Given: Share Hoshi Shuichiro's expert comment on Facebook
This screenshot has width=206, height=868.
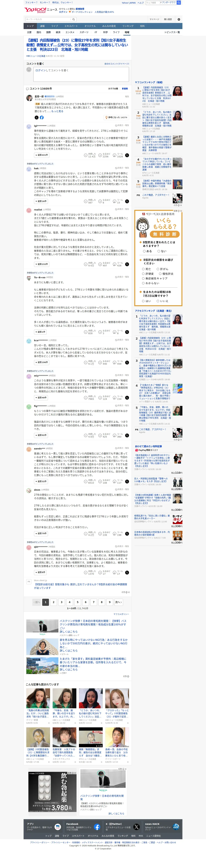Looking at the screenshot, I should tap(42, 118).
